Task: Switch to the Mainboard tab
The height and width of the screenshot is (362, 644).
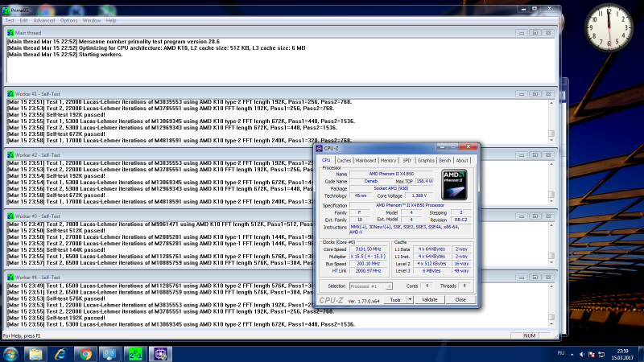Action: 366,160
